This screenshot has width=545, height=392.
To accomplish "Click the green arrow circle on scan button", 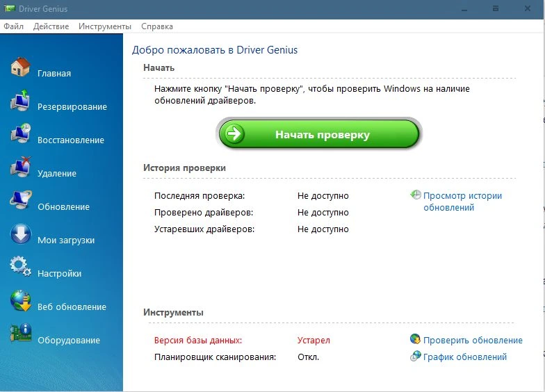I will click(235, 133).
